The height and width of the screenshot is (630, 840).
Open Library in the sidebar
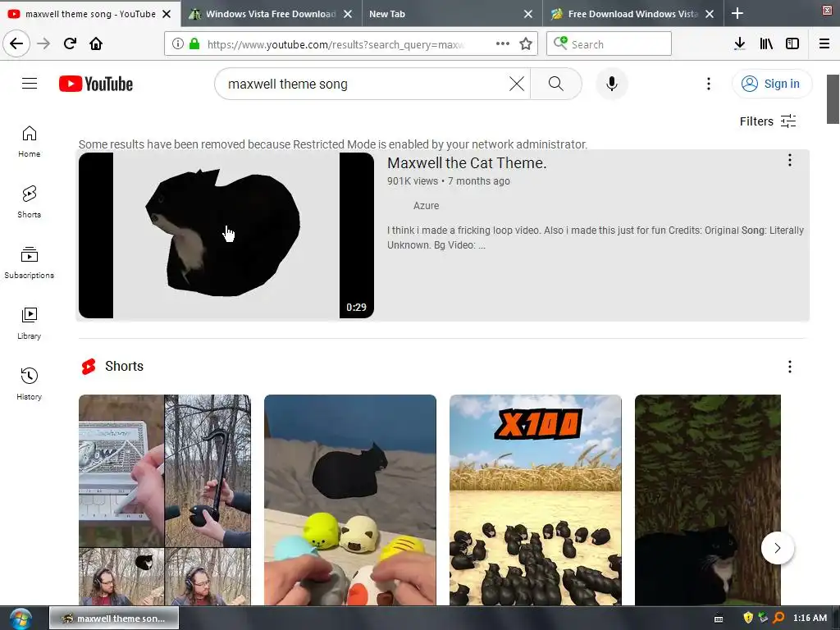point(30,323)
